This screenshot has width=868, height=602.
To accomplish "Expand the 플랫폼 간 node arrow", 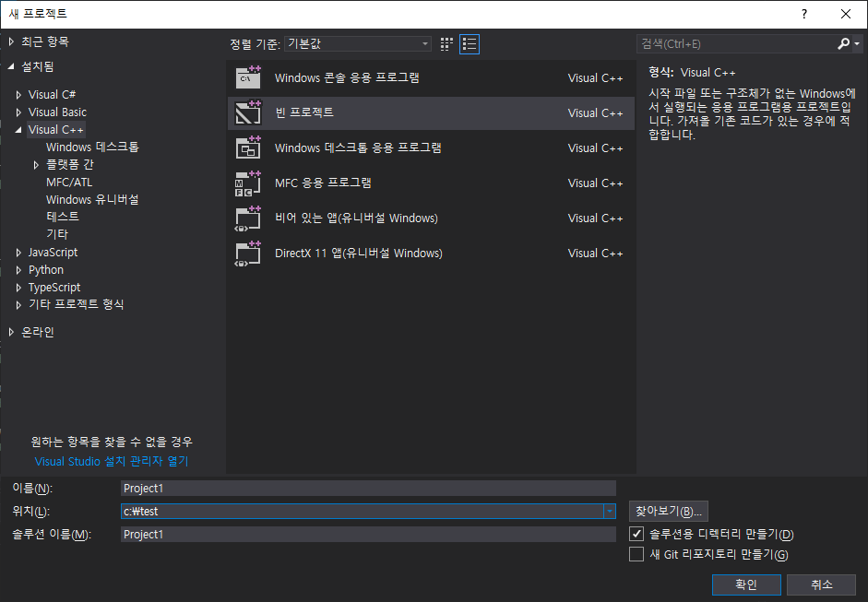I will (37, 165).
